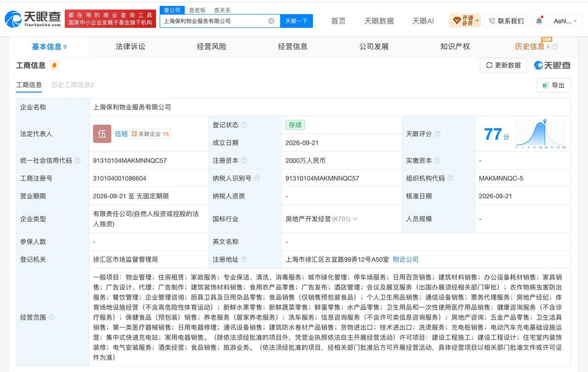This screenshot has height=372, width=588.
Task: Click the help icon beside 历史信息
Action: coord(554,46)
